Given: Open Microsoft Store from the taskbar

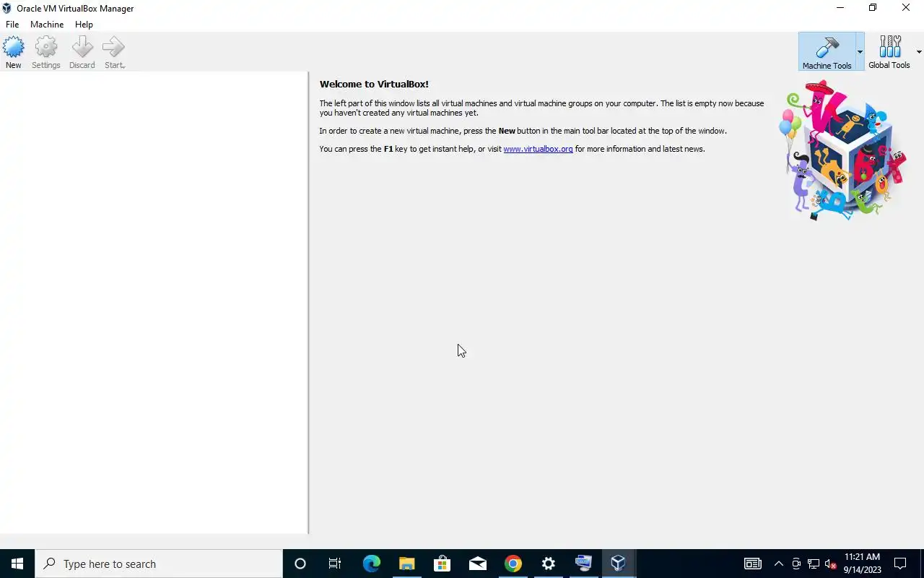Looking at the screenshot, I should coord(442,564).
